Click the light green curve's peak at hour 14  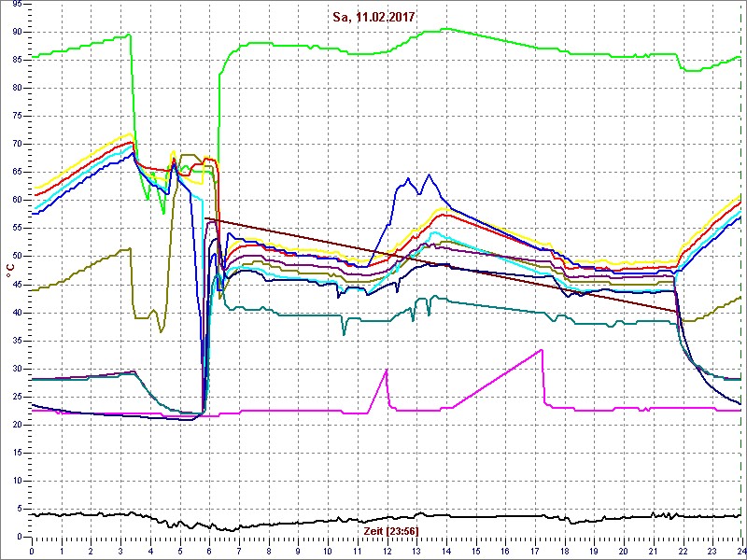pos(445,29)
